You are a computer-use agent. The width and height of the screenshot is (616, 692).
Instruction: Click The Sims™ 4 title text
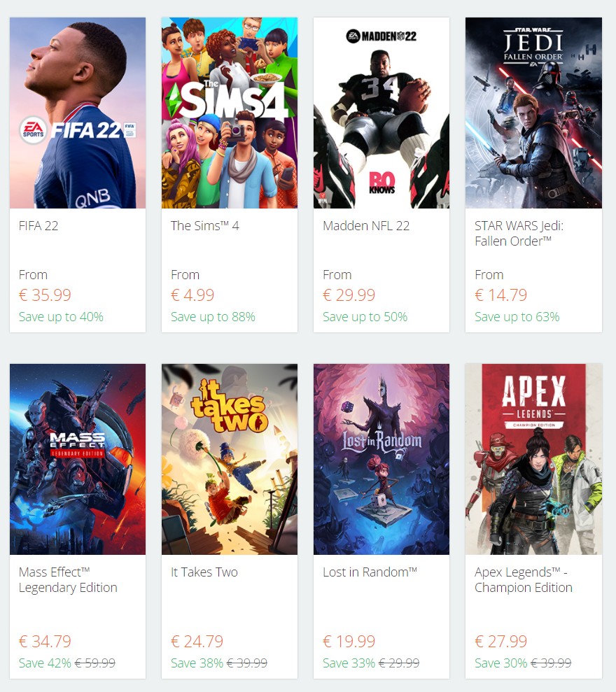[205, 226]
